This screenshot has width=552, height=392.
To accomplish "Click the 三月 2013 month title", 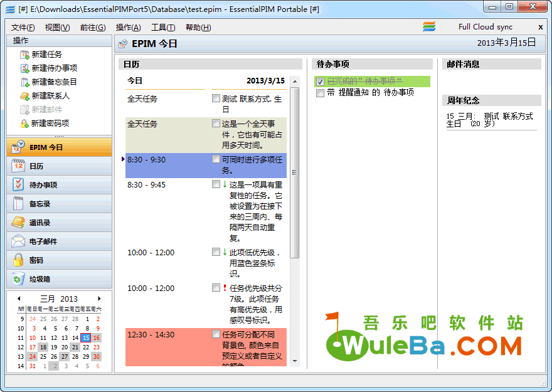I will 59,299.
